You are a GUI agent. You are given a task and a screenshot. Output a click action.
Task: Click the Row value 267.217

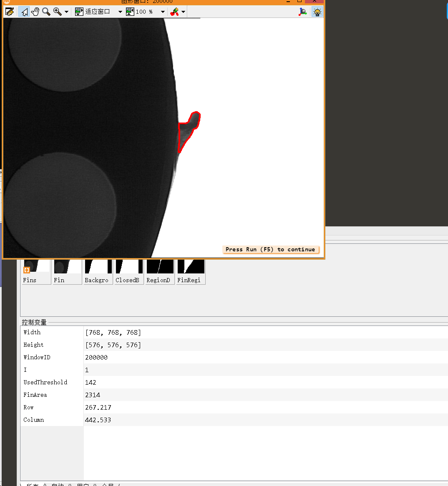click(x=98, y=407)
